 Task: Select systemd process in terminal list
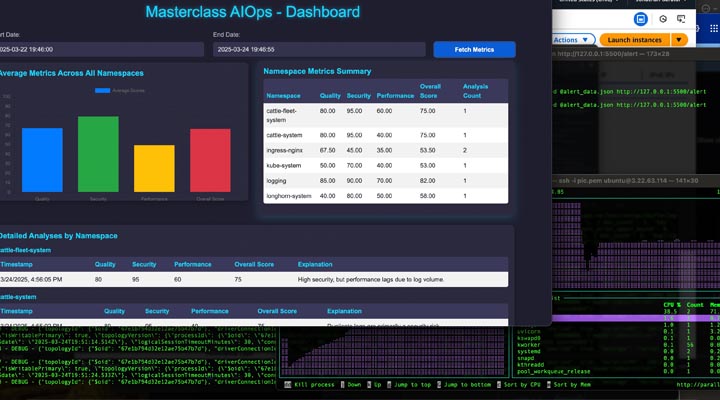pos(529,351)
